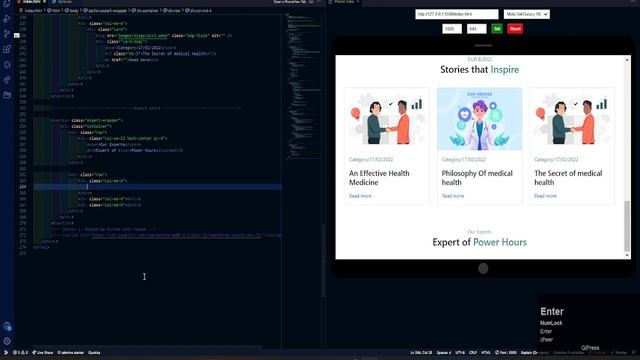Viewport: 640px width, 360px height.
Task: Click Read more under Philosophy Of medical health
Action: pos(453,196)
